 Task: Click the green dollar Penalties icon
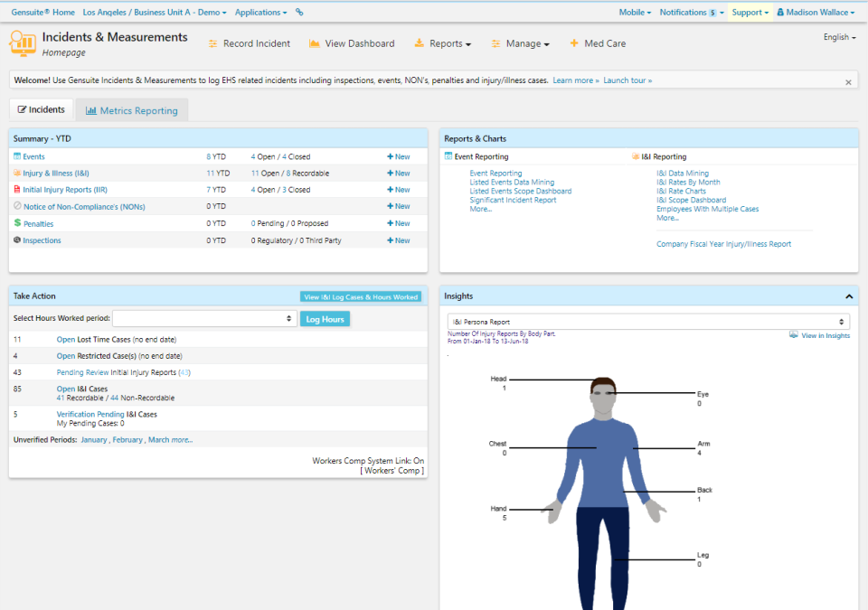(17, 223)
